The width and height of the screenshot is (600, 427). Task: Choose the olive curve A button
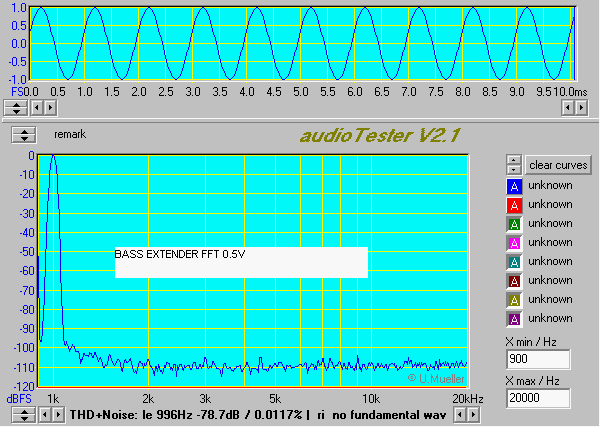[514, 300]
